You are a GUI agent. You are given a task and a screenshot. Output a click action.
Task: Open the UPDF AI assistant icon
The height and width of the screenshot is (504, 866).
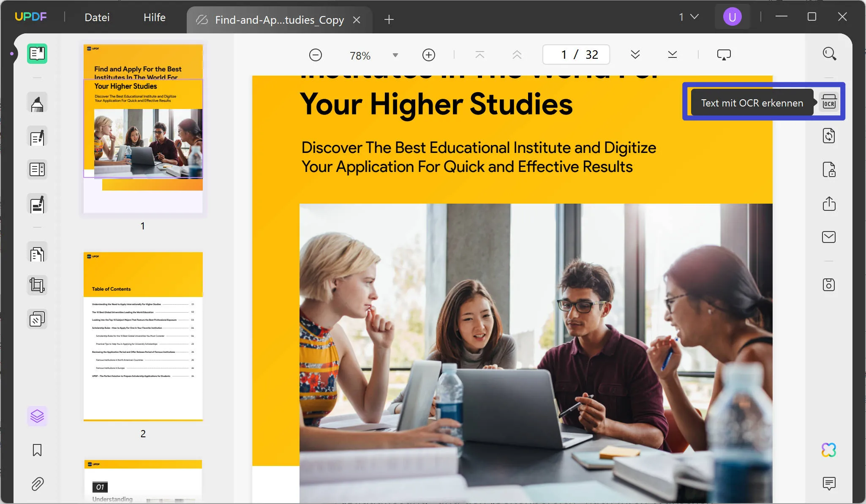click(x=829, y=450)
